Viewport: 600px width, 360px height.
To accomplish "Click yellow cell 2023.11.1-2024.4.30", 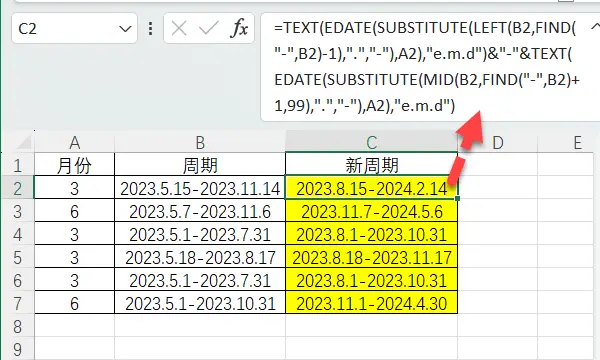I will (x=372, y=303).
